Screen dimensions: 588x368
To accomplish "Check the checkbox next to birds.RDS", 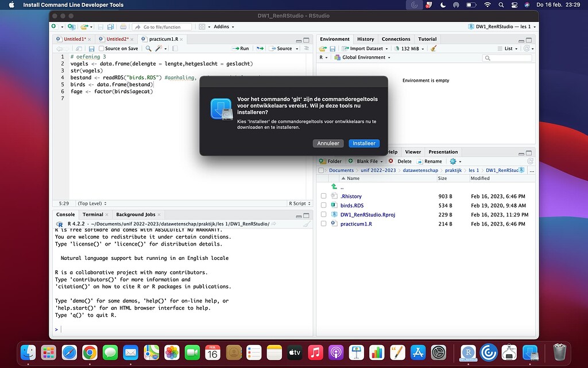I will point(323,205).
